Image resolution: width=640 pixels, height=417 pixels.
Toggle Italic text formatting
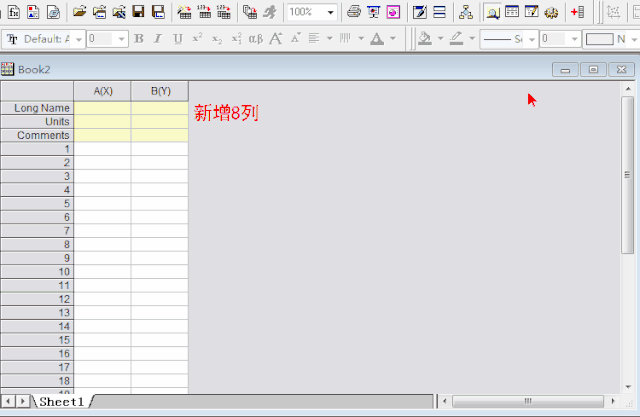158,39
